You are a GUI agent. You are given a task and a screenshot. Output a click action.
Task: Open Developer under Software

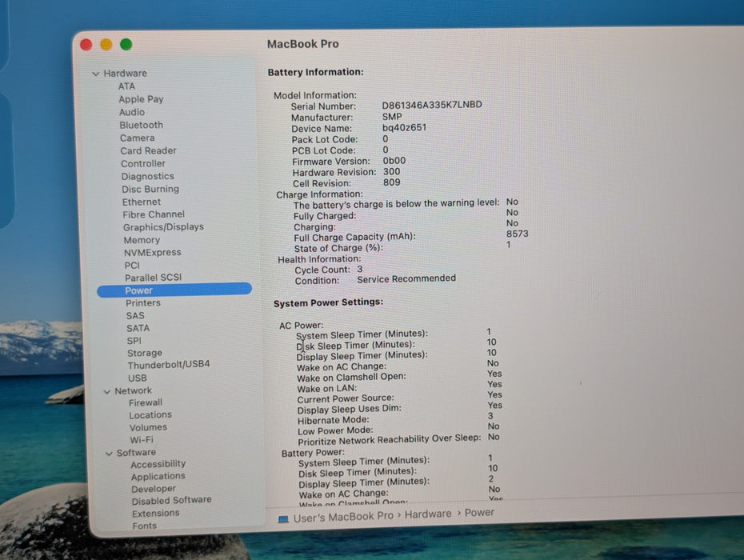154,489
